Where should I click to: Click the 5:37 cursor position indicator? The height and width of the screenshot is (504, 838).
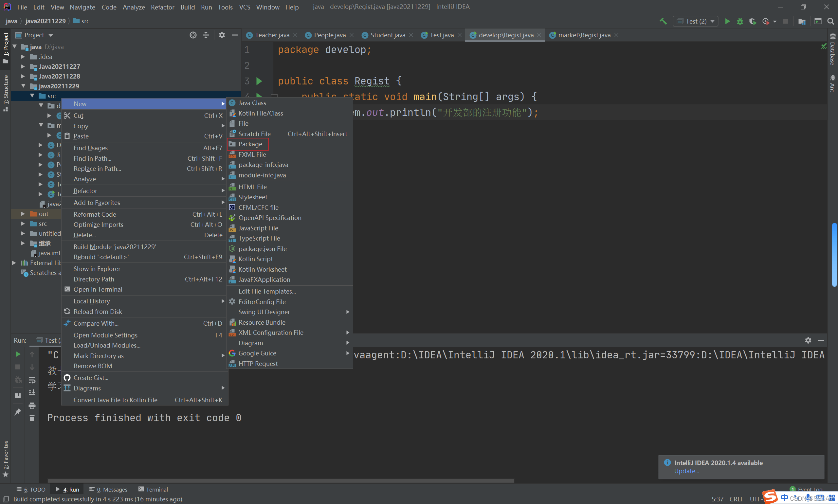point(718,499)
